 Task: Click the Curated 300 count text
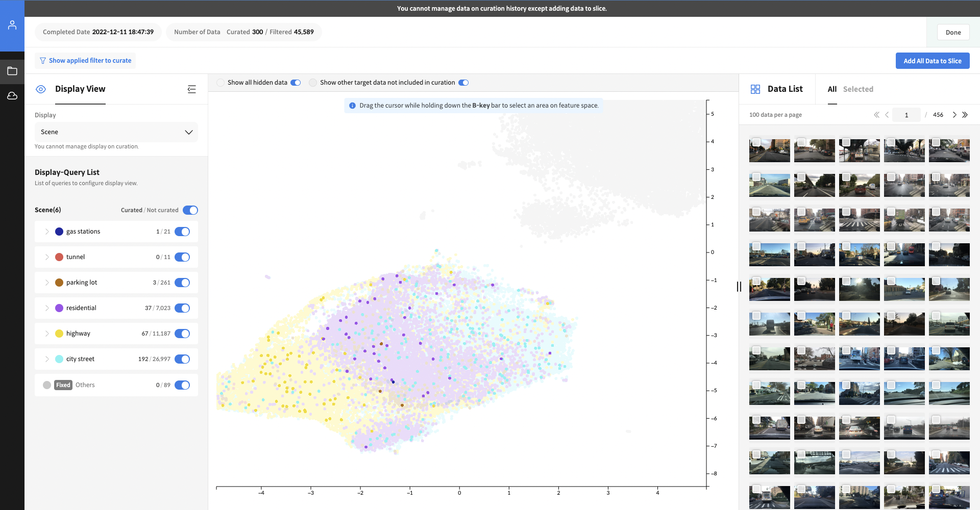pyautogui.click(x=244, y=32)
